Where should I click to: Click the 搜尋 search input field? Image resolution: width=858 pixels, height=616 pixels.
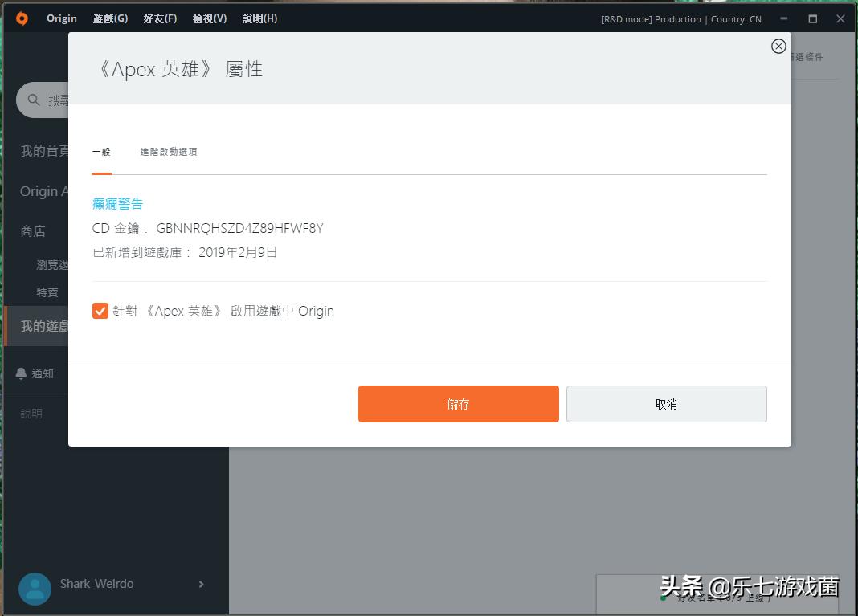click(x=60, y=100)
